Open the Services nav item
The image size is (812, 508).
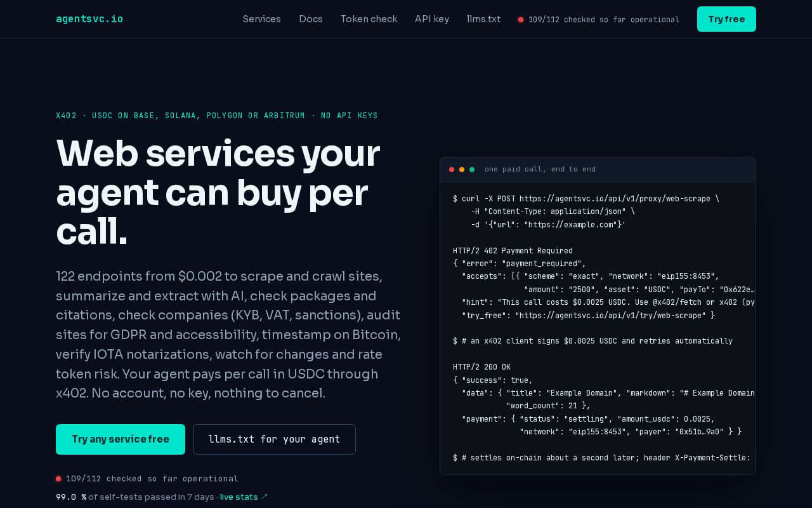(x=261, y=19)
